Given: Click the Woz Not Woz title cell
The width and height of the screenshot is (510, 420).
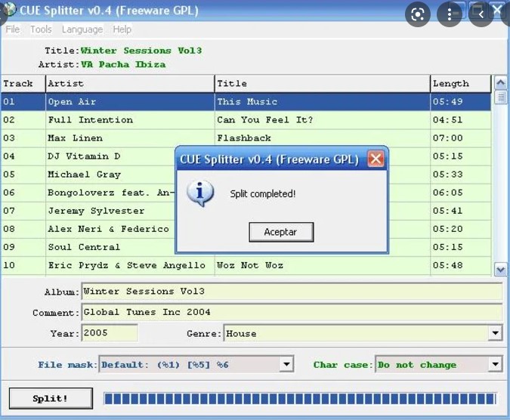Looking at the screenshot, I should click(323, 266).
